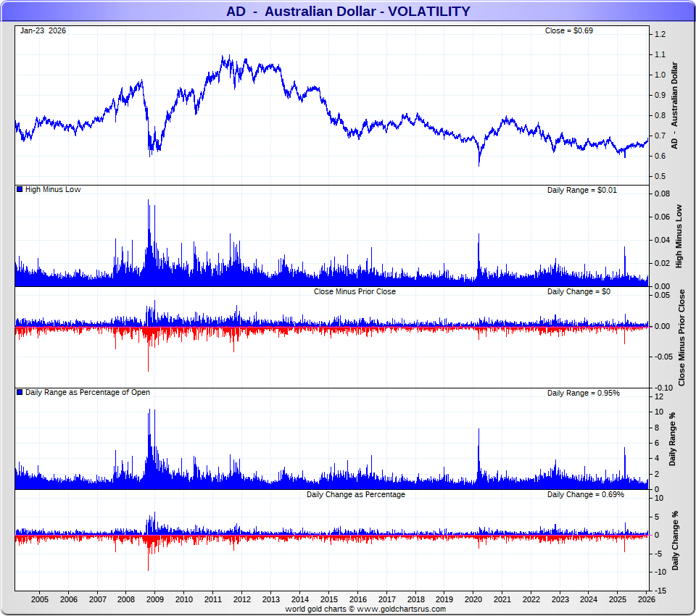Click the vertical 'Close Minus Prior Close' axis title

681,338
